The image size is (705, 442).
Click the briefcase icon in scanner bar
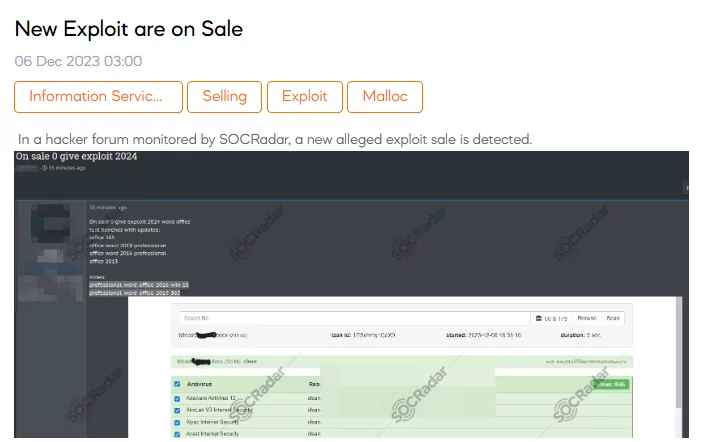point(539,318)
